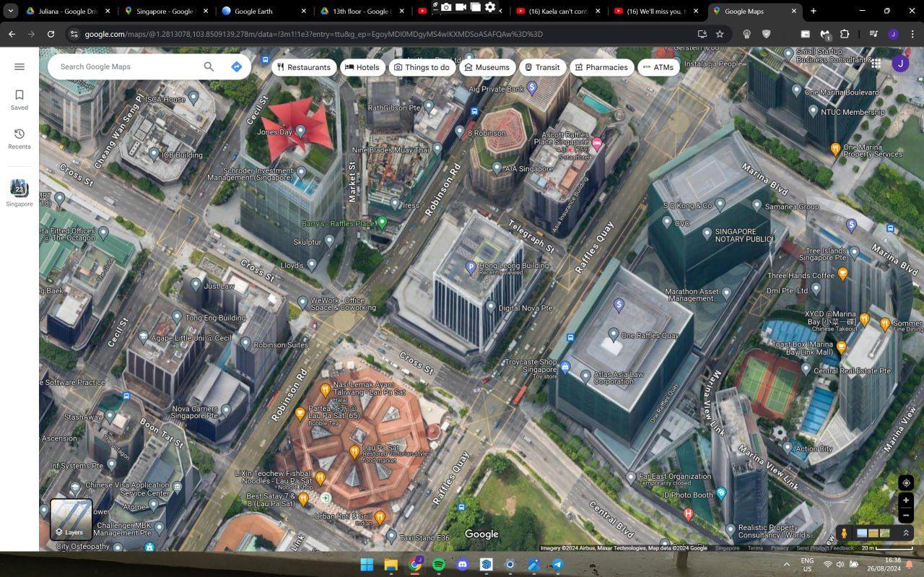The height and width of the screenshot is (577, 924).
Task: Open the Recents panel
Action: coord(19,139)
